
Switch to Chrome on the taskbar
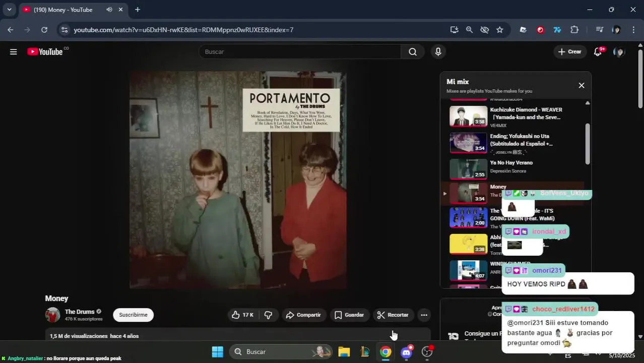(x=385, y=351)
